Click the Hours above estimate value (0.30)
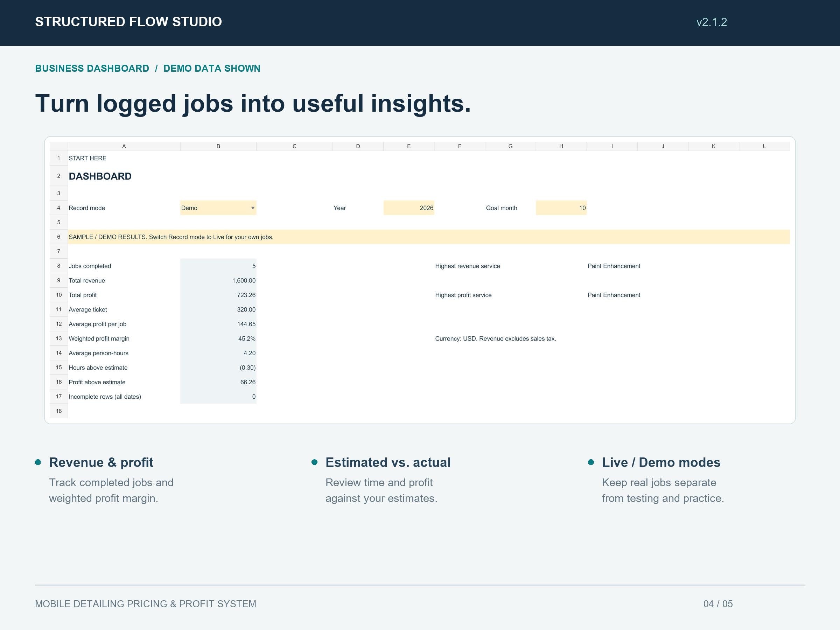 click(218, 367)
